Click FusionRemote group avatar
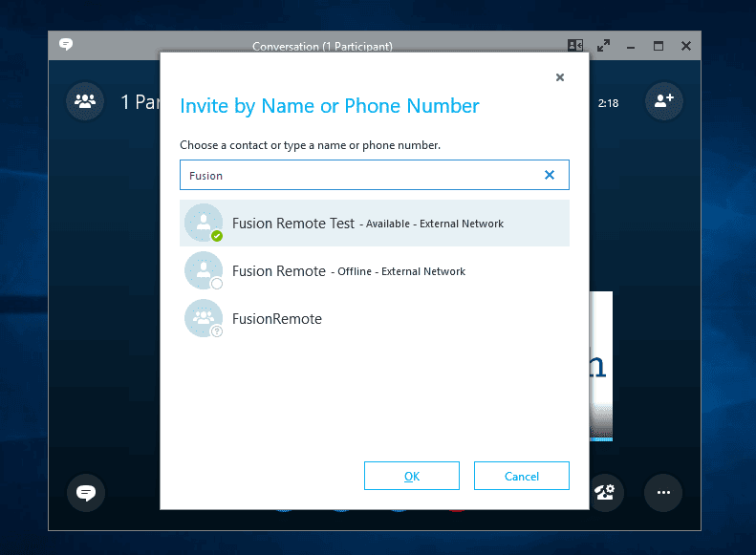756x555 pixels. [204, 318]
